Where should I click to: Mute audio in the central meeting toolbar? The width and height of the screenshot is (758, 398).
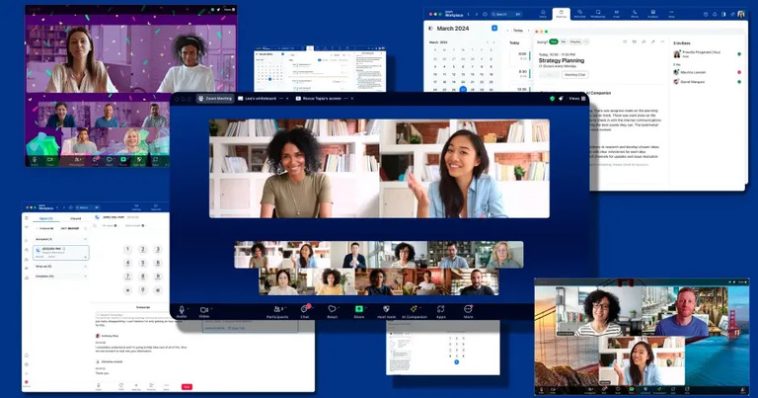182,310
